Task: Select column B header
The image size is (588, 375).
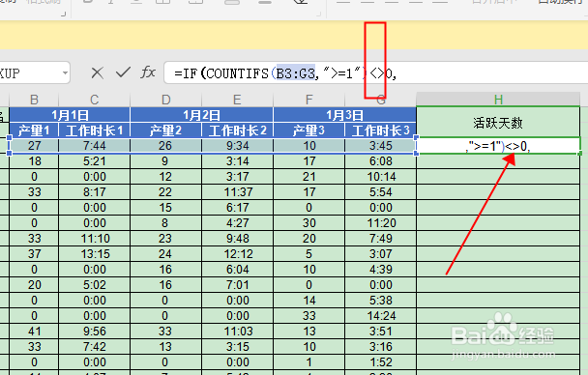Action: (x=34, y=100)
